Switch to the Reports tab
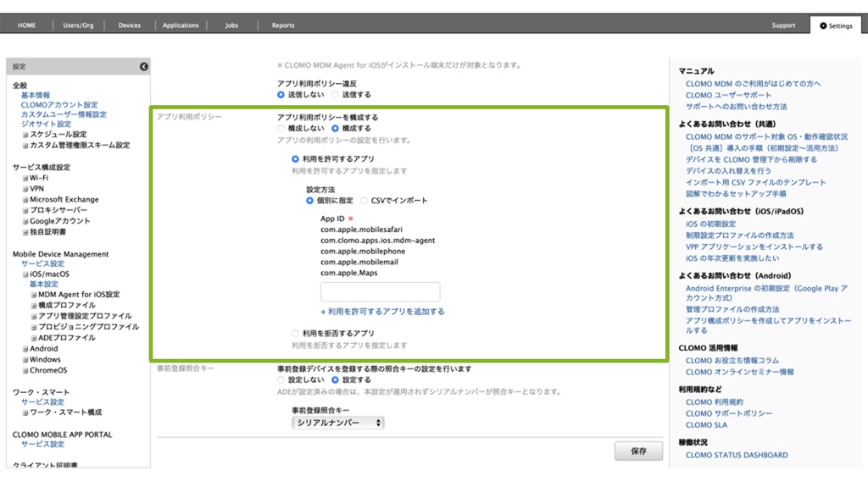Screen dimensions: 868x487 [x=283, y=25]
